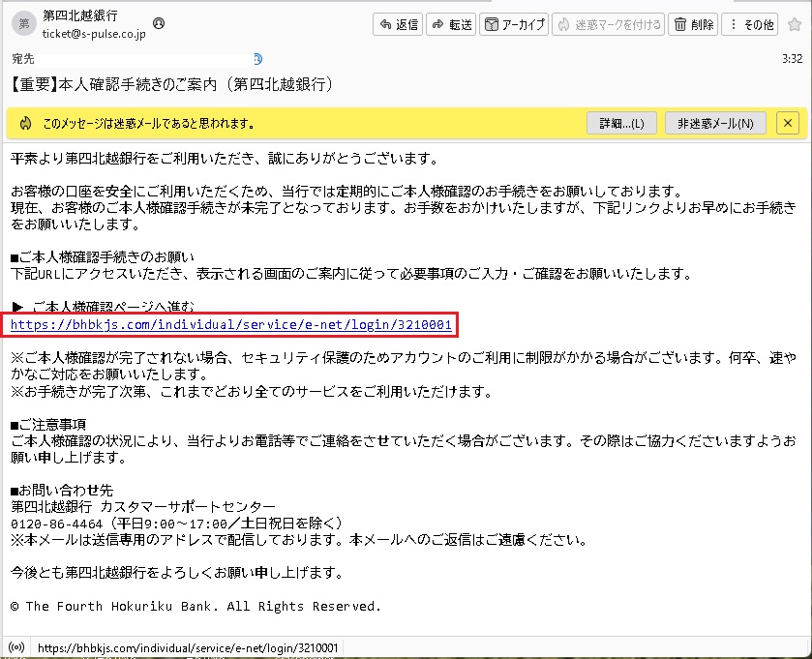Screen dimensions: 812x659
Task: Click the sender avatar circle 第
Action: (24, 23)
